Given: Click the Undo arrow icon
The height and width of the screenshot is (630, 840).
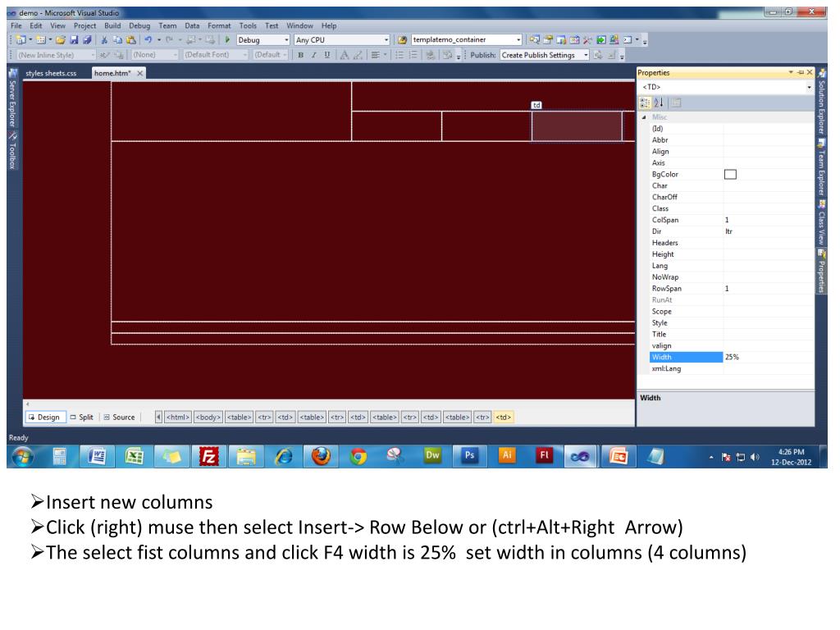Looking at the screenshot, I should coord(148,39).
